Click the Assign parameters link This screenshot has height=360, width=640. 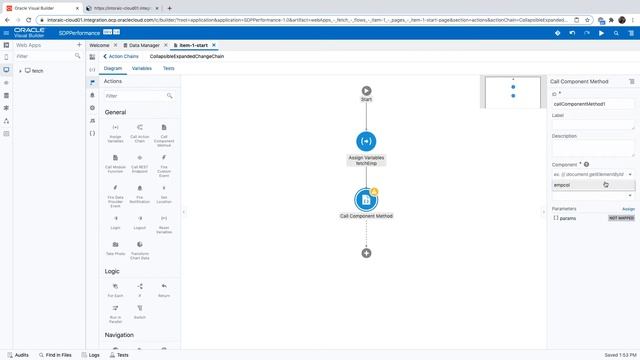[628, 209]
